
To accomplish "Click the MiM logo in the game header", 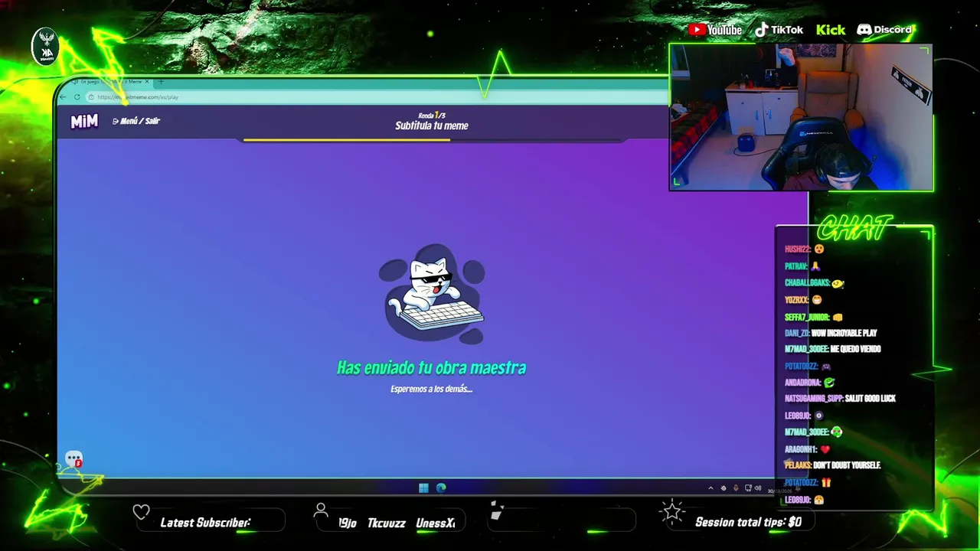I will tap(84, 122).
